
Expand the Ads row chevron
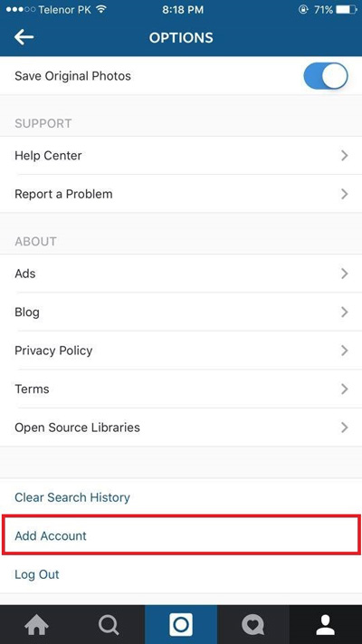[345, 274]
